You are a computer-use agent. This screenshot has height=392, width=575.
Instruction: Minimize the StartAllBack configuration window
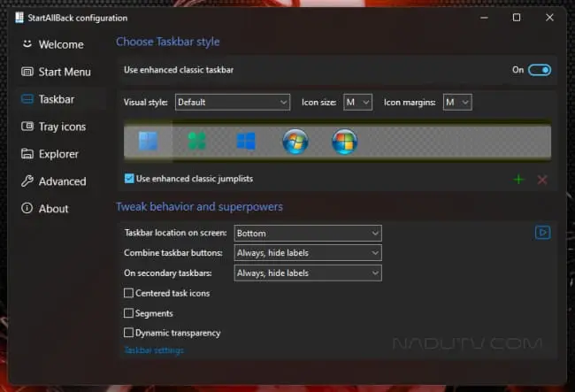click(484, 17)
